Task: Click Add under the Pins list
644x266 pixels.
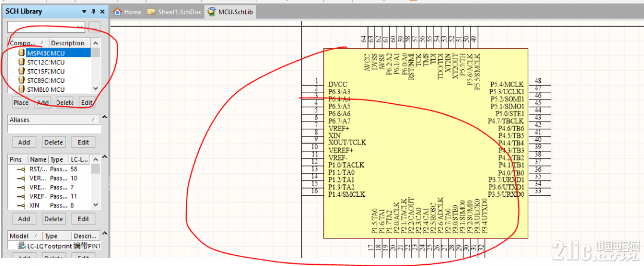Action: pos(24,219)
